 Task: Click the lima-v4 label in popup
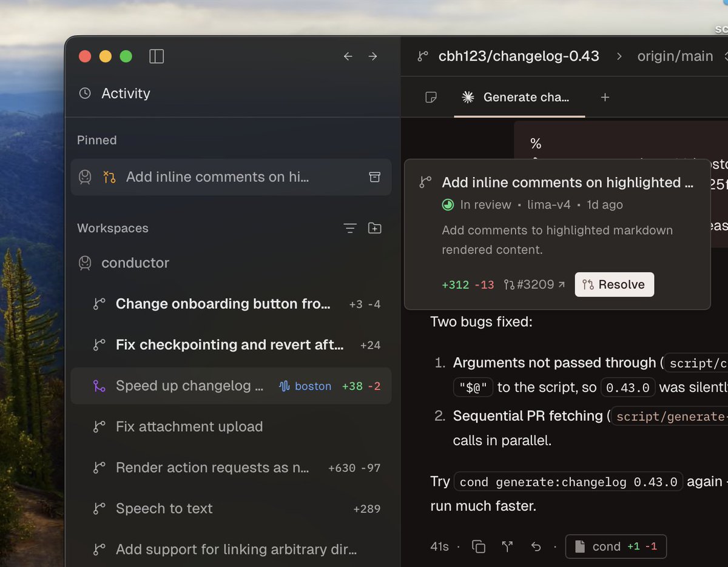click(x=548, y=205)
